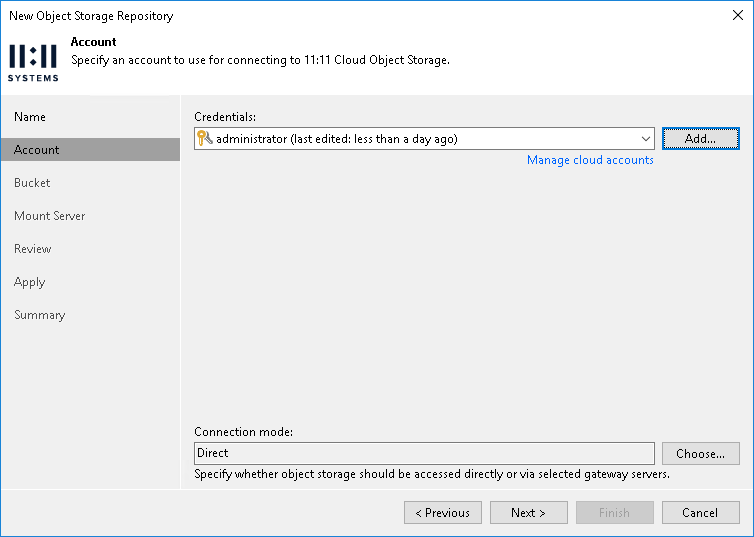This screenshot has height=537, width=754.
Task: Proceed with the Next button
Action: click(528, 512)
